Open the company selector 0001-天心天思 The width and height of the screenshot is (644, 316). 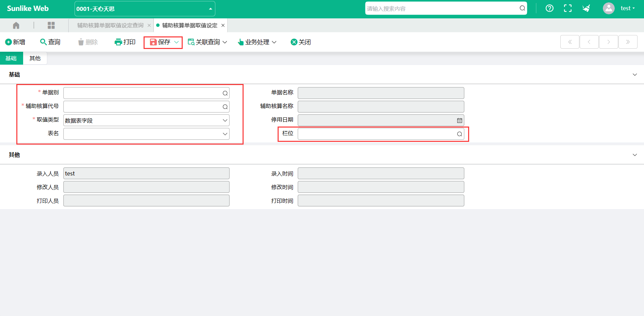tap(145, 9)
